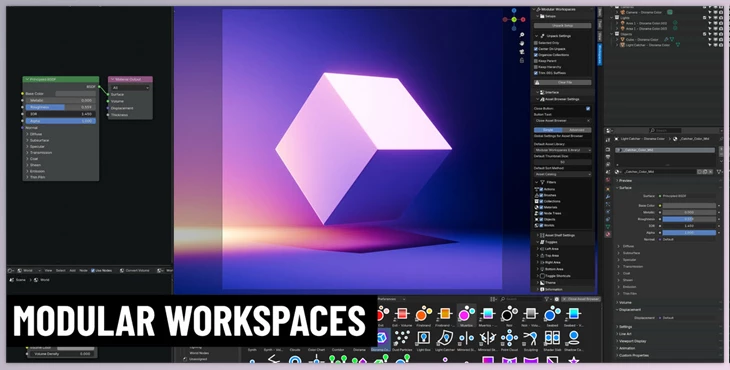The image size is (730, 370).
Task: Open the Asset Catalog sort method dropdown
Action: click(562, 174)
